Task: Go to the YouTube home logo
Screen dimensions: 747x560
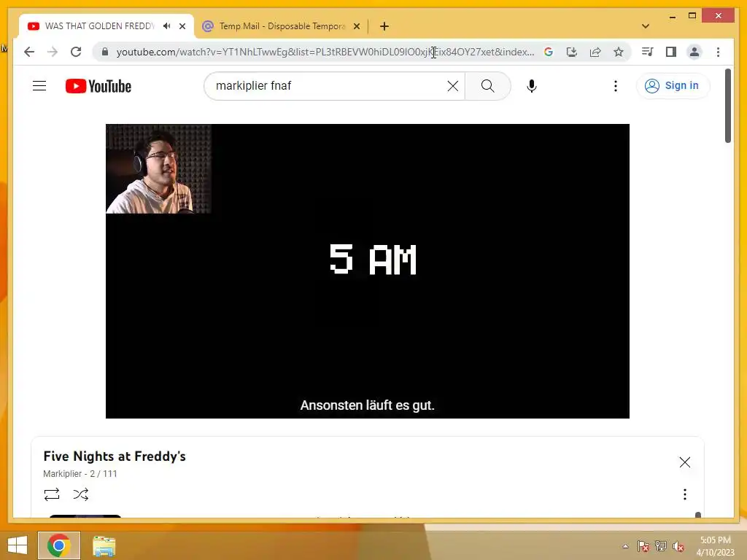Action: 98,86
